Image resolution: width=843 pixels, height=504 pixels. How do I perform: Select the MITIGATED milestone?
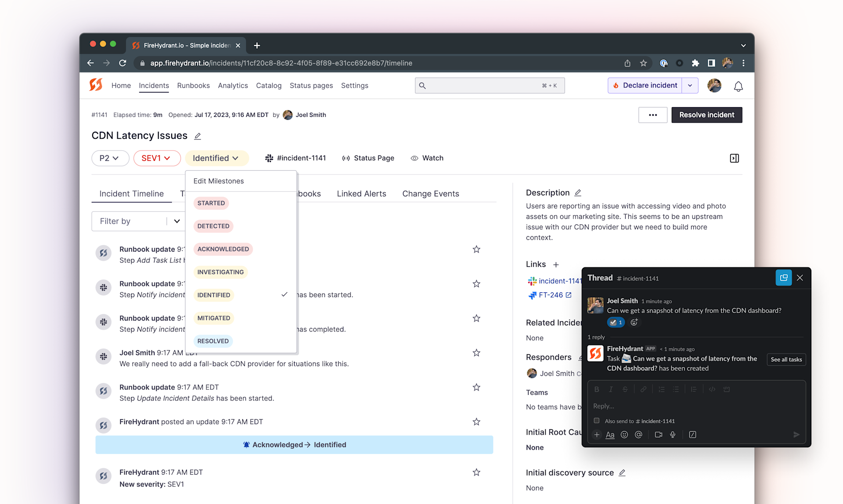[x=214, y=318]
